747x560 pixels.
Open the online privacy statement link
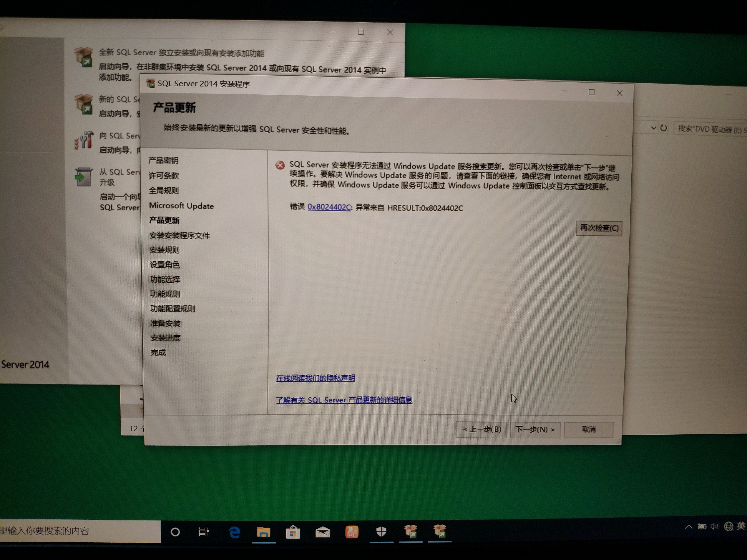315,378
